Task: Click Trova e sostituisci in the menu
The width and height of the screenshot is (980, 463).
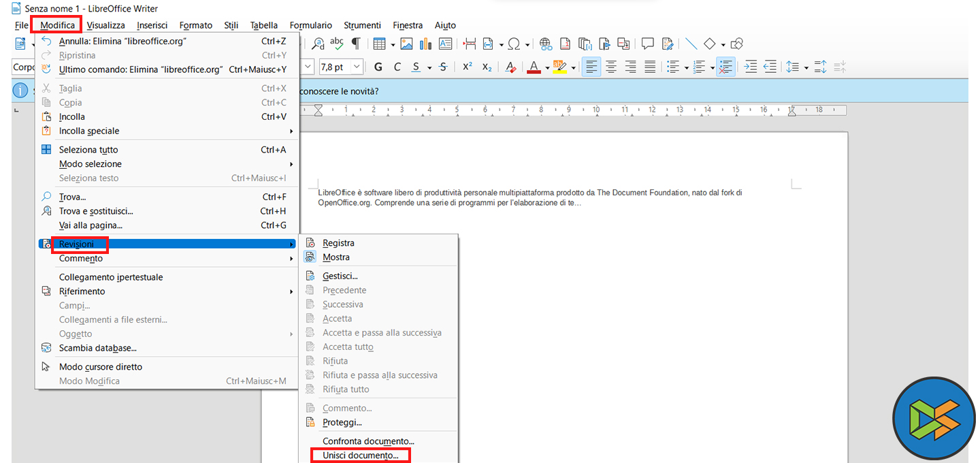Action: tap(96, 211)
